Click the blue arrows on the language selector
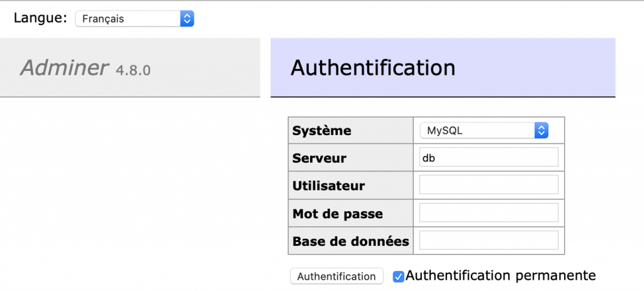 pyautogui.click(x=187, y=19)
